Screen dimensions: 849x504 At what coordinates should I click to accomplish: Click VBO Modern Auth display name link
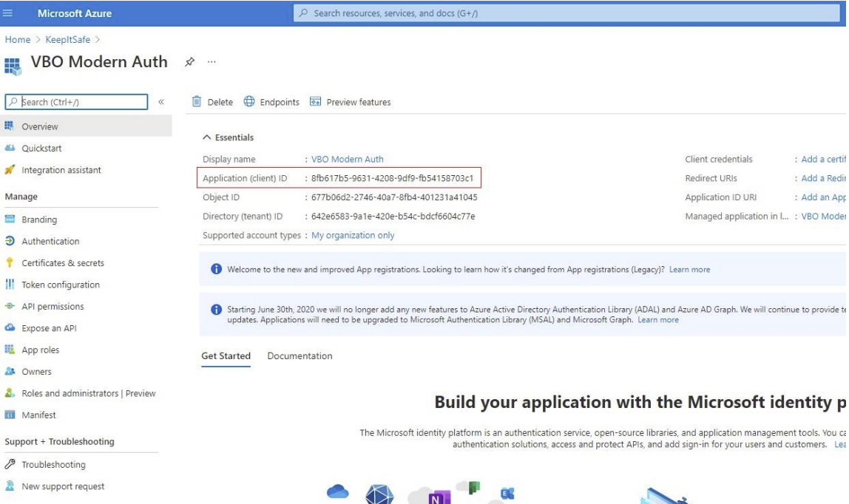point(347,159)
